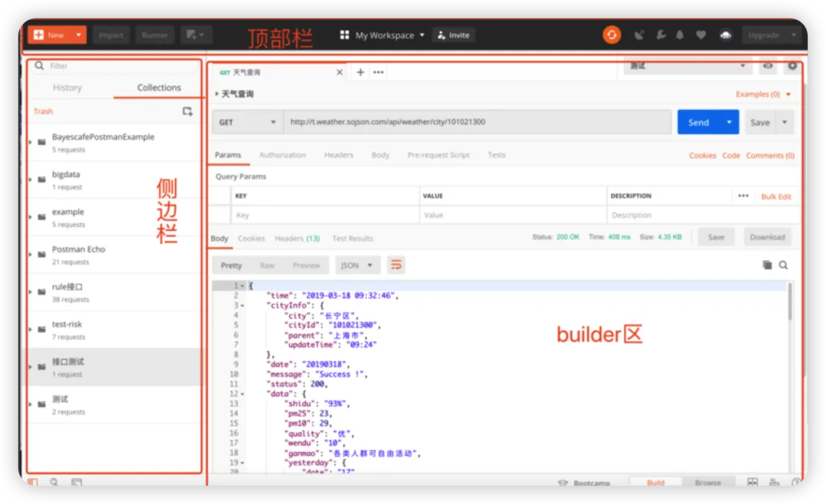Copy the response with the copy icon
The width and height of the screenshot is (826, 504).
[767, 265]
